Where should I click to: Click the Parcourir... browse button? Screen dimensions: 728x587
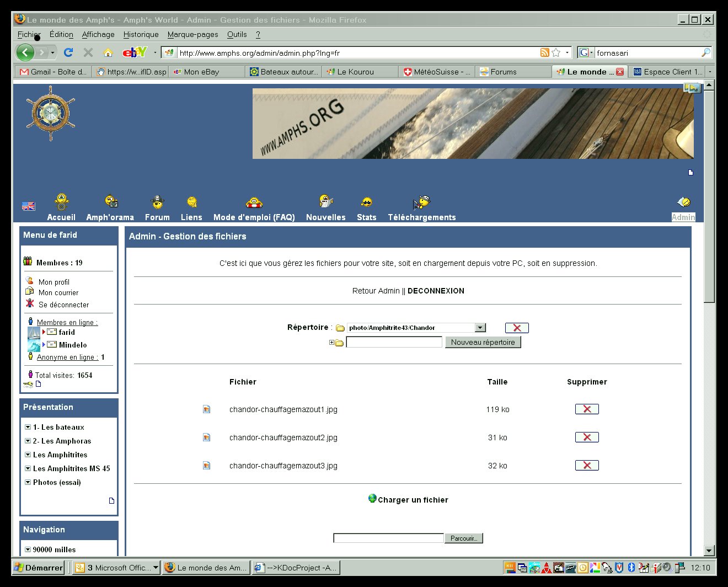463,538
